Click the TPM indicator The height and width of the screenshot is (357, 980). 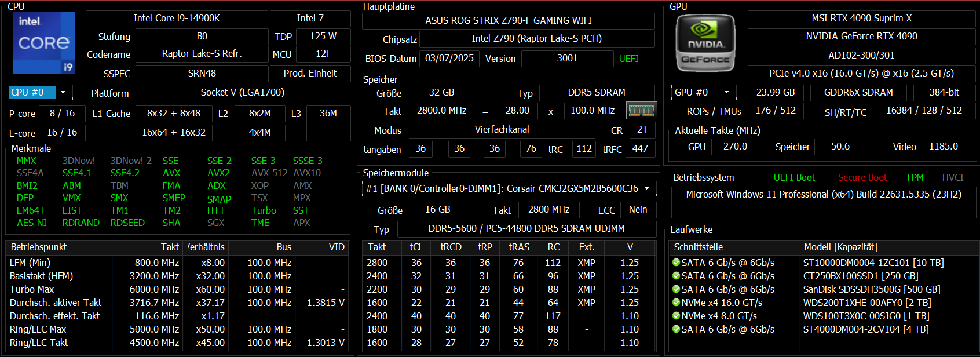pos(915,177)
